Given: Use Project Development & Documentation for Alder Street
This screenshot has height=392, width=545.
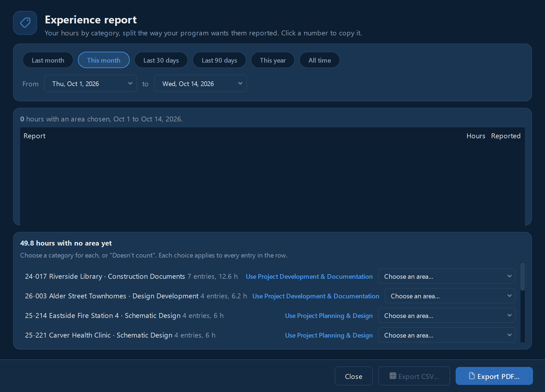Looking at the screenshot, I should 316,296.
